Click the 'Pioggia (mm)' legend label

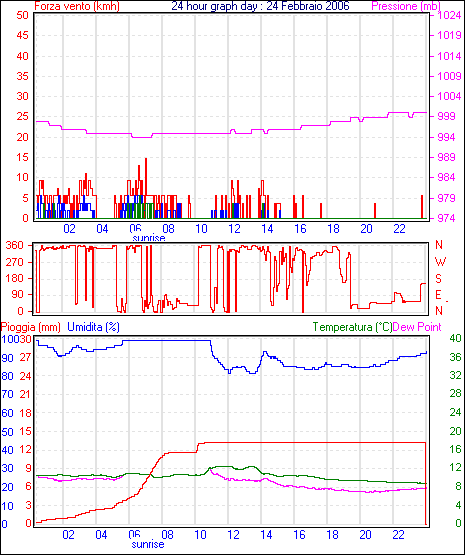[x=31, y=327]
